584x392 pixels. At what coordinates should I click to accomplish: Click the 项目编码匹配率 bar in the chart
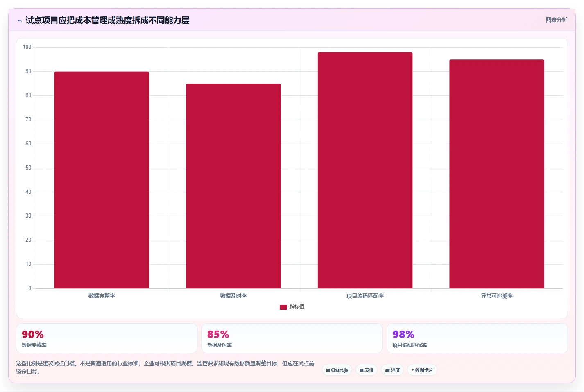[365, 170]
